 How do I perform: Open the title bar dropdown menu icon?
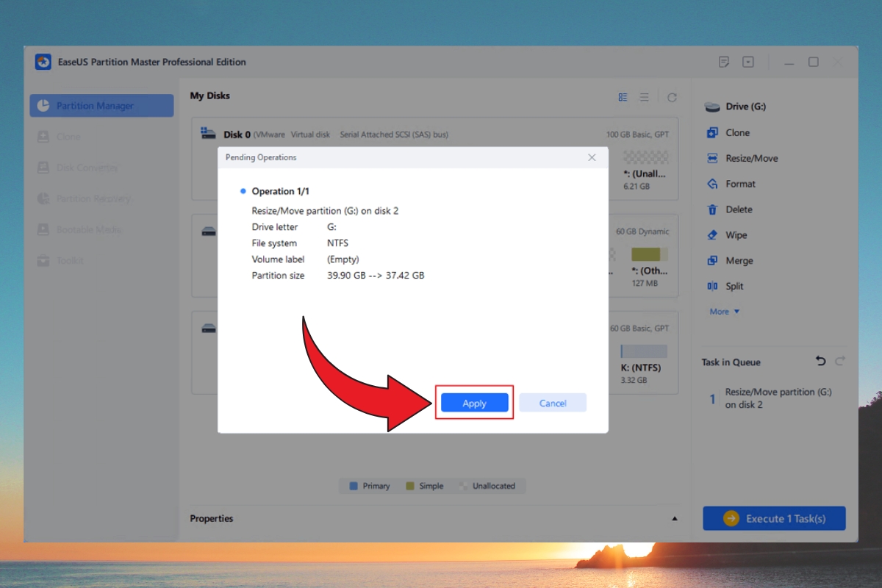coord(748,62)
